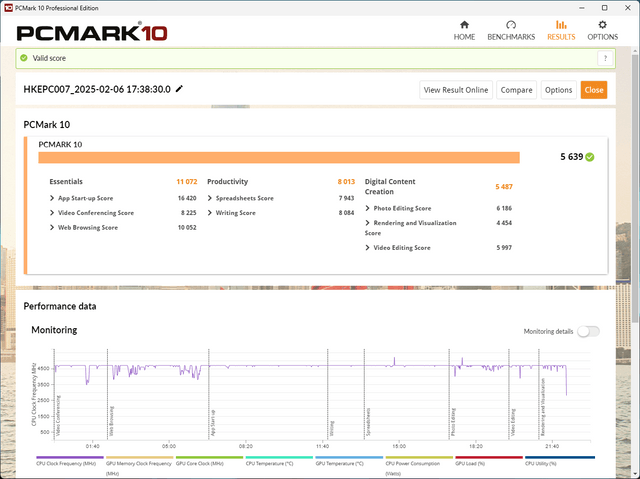This screenshot has width=640, height=479.
Task: Edit result name with pencil icon
Action: point(179,89)
